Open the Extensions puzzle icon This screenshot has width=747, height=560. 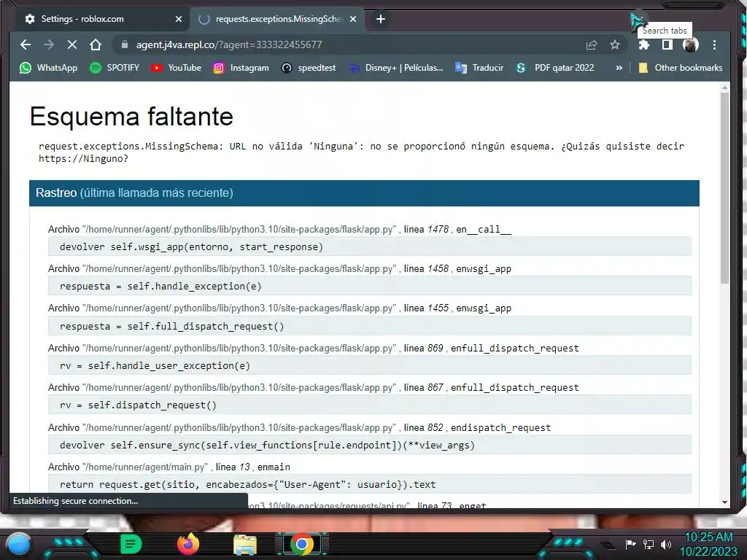[644, 44]
